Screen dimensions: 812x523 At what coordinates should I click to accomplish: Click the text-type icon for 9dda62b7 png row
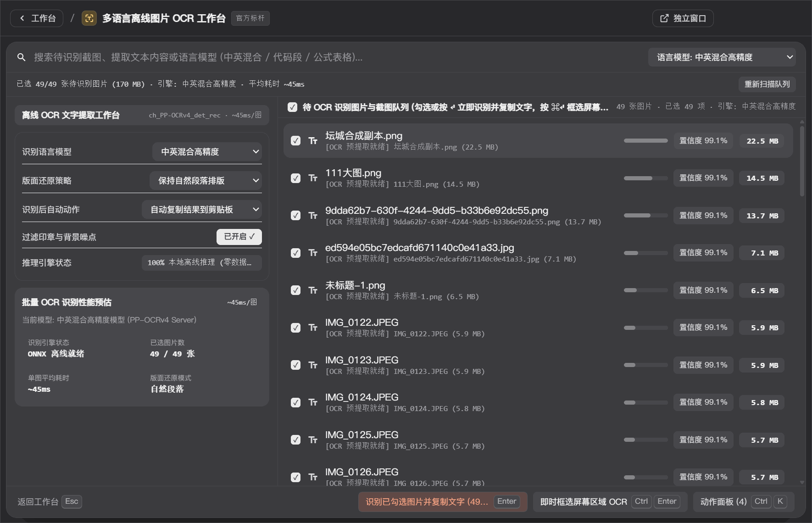pos(313,216)
